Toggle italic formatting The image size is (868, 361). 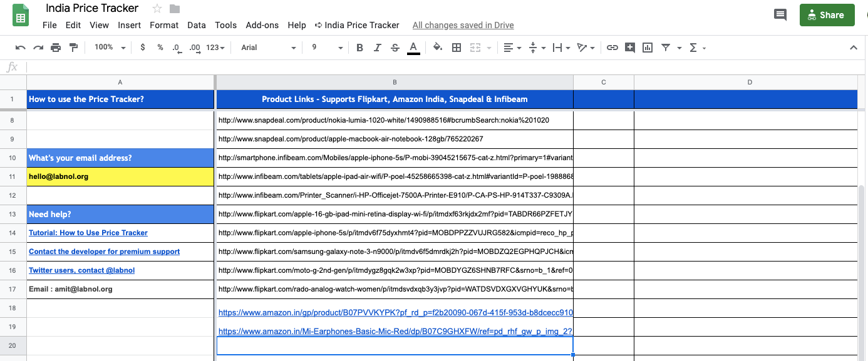pyautogui.click(x=377, y=48)
